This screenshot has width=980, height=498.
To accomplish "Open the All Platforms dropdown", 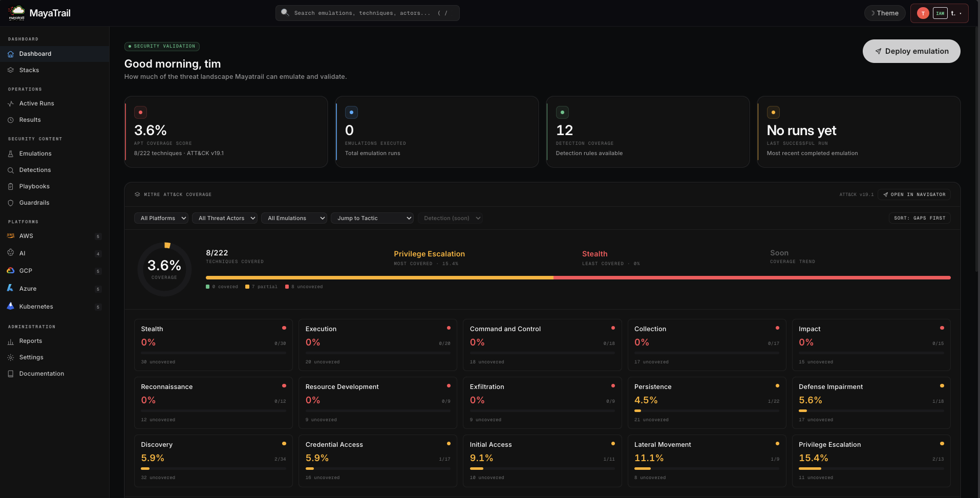I will click(x=161, y=218).
